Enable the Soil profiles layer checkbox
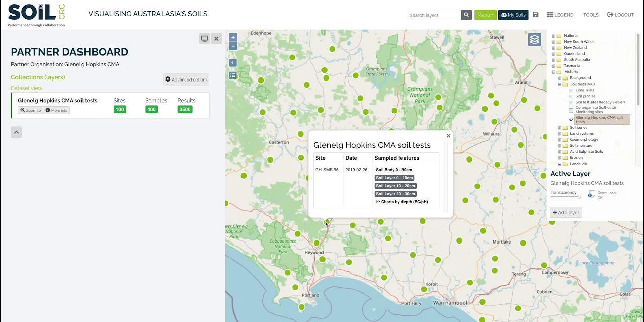This screenshot has width=644, height=322. (x=571, y=97)
